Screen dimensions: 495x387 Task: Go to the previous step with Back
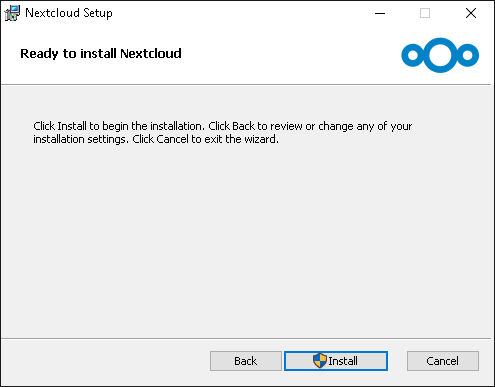246,361
